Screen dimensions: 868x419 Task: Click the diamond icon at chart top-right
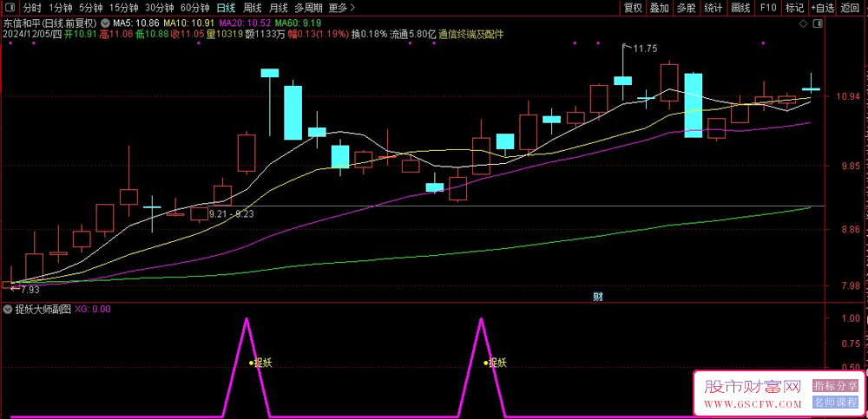click(x=803, y=23)
